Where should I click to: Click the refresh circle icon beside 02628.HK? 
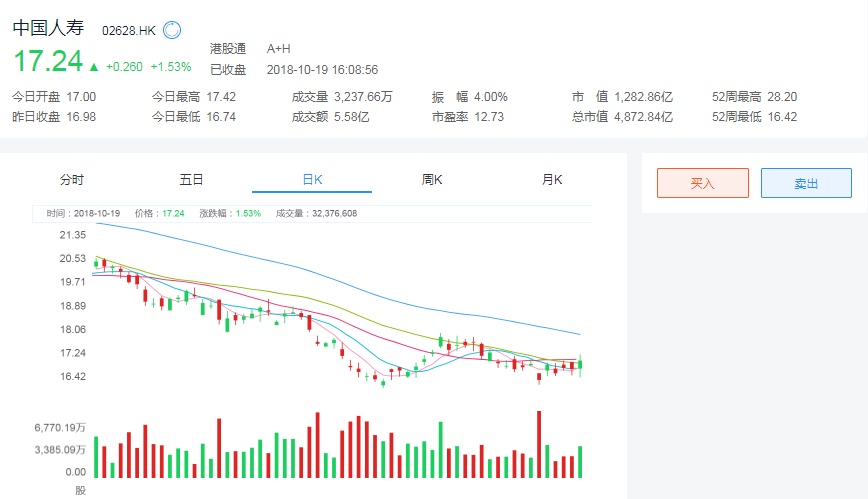coord(172,30)
